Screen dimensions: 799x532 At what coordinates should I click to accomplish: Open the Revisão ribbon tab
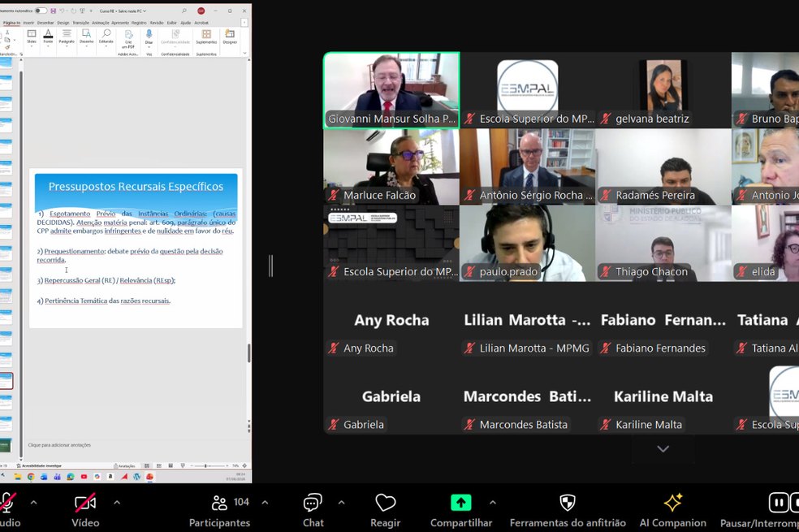point(157,23)
